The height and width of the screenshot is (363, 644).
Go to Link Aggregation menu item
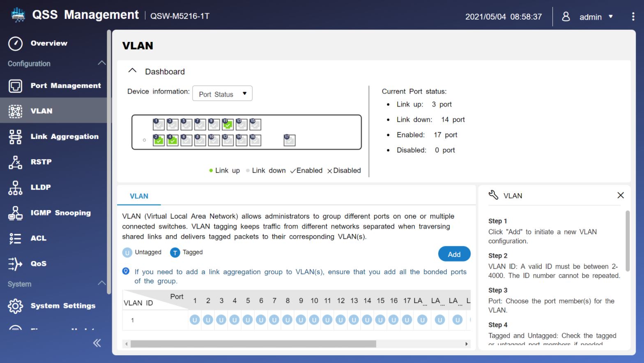coord(64,136)
